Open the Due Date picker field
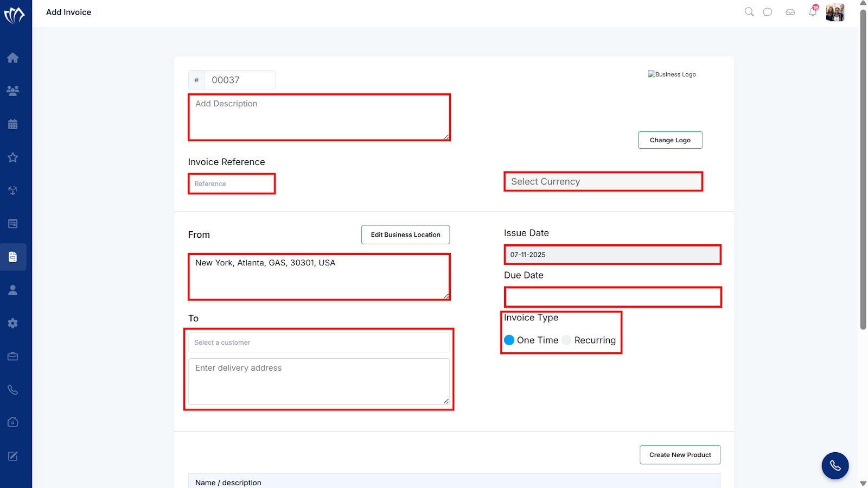 click(613, 297)
